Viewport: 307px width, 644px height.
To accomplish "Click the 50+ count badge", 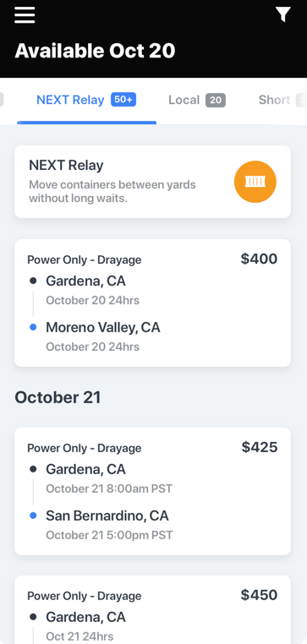I will (123, 100).
